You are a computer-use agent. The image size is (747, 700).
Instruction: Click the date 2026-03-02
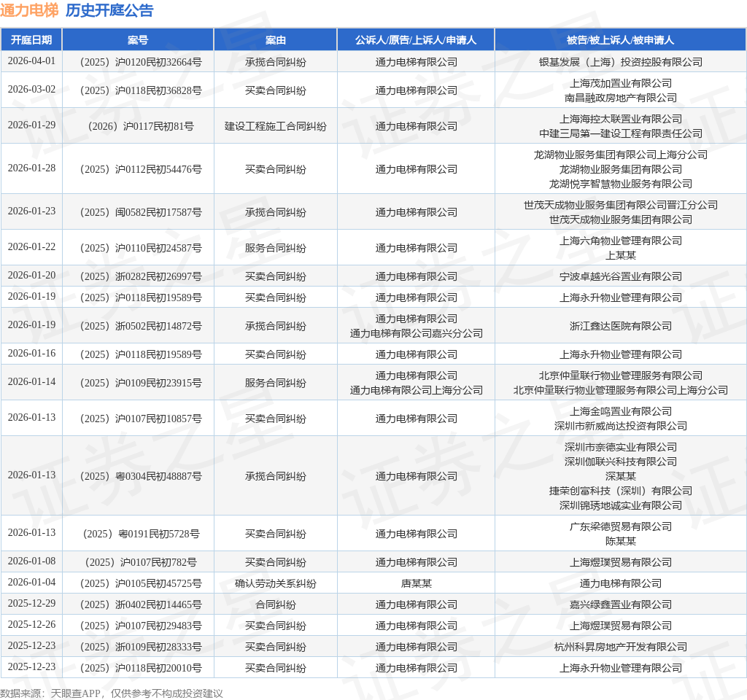[x=31, y=90]
